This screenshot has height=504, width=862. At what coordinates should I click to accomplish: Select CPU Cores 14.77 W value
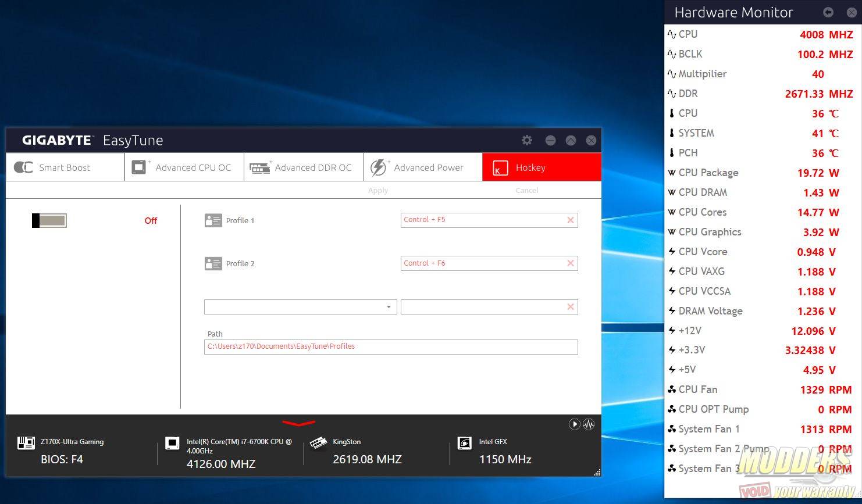pos(818,212)
